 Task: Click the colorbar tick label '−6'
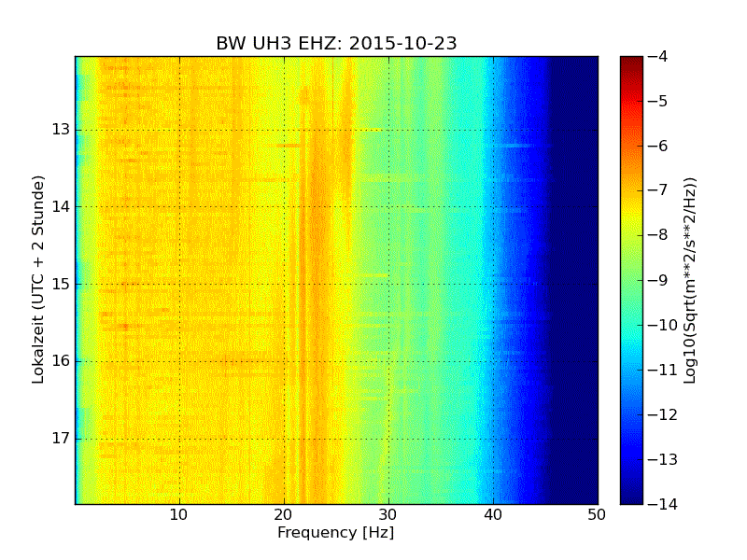pos(657,146)
